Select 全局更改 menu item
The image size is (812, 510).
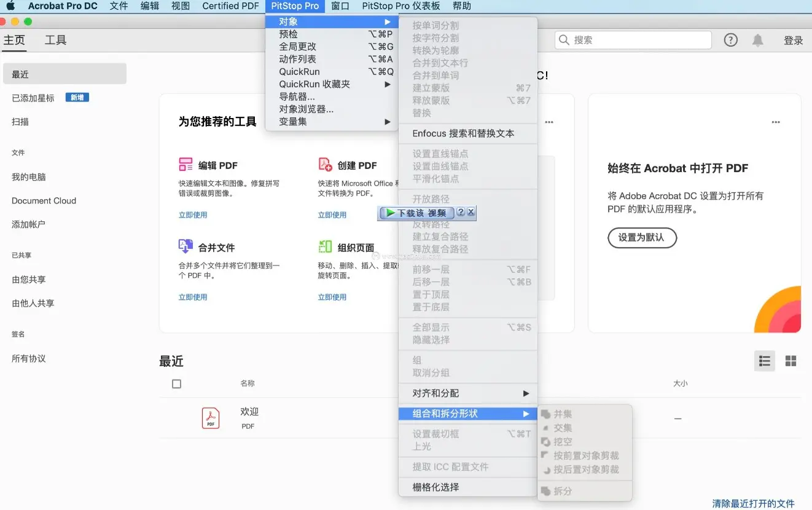[x=332, y=47]
